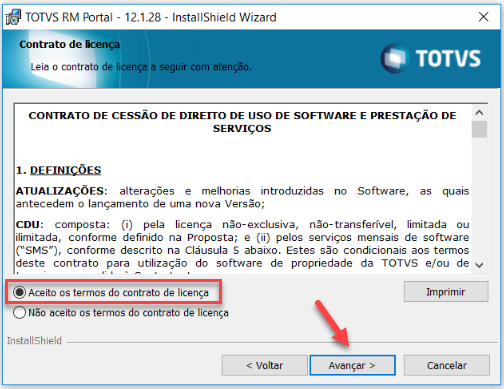The height and width of the screenshot is (389, 504).
Task: Proceed with the 'Avançar >' button
Action: tap(352, 365)
